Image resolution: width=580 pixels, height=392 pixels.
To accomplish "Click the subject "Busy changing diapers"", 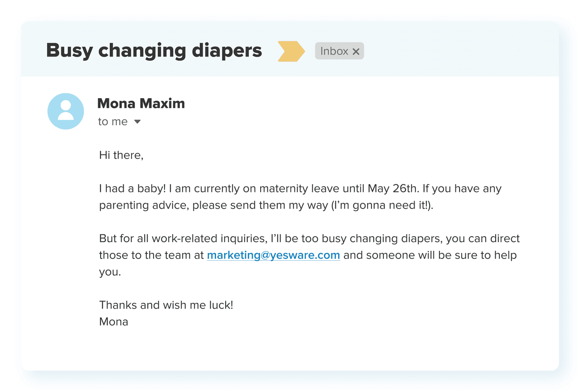I will 154,50.
